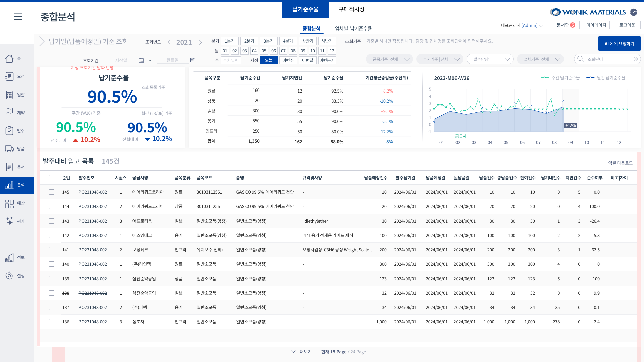Check the checkbox for row 141
This screenshot has width=644, height=362.
tap(52, 250)
